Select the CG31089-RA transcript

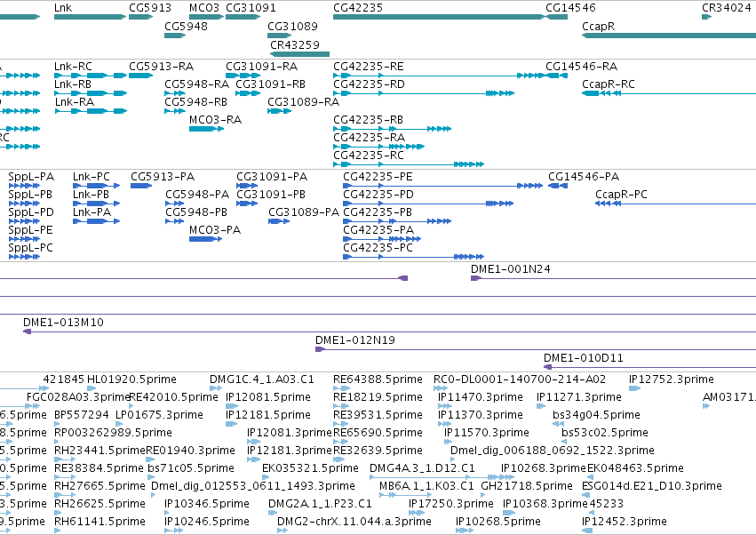pyautogui.click(x=279, y=111)
